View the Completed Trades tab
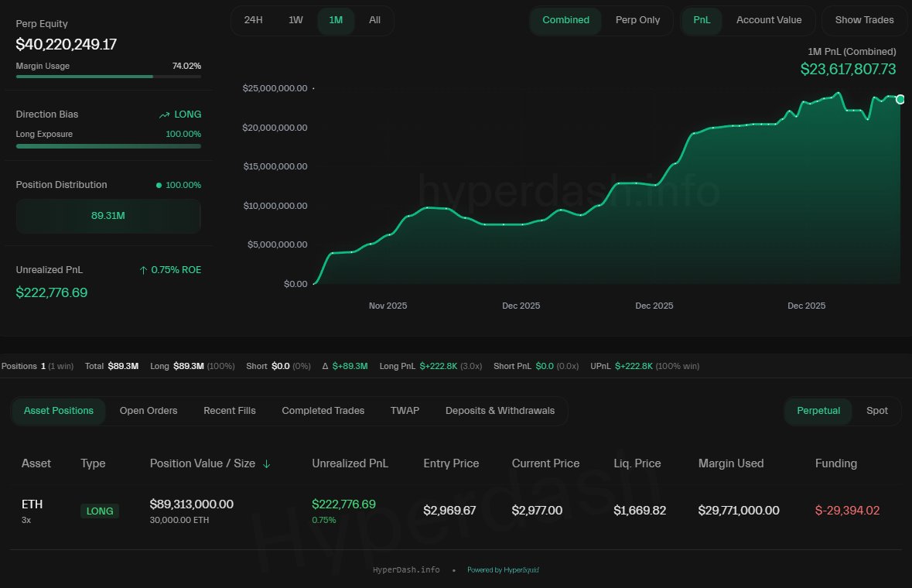The image size is (912, 588). point(323,411)
